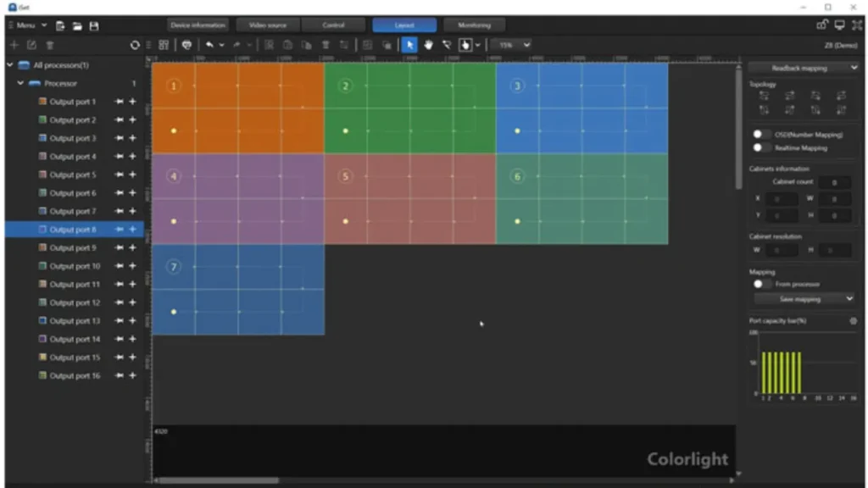Image resolution: width=868 pixels, height=488 pixels.
Task: Click the plus icon for Output port 1
Action: click(x=132, y=102)
